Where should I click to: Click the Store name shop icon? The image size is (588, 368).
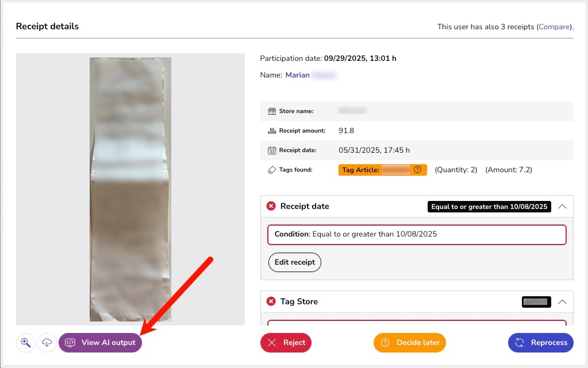(x=272, y=111)
